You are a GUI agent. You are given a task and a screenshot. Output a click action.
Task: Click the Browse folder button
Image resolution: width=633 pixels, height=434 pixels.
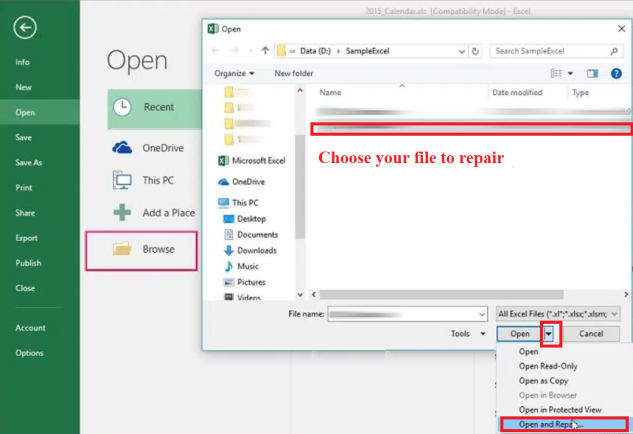tap(141, 250)
